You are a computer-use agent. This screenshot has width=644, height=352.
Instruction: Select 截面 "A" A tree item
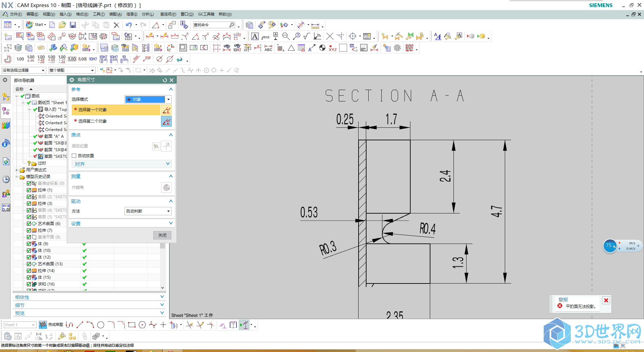coord(54,136)
